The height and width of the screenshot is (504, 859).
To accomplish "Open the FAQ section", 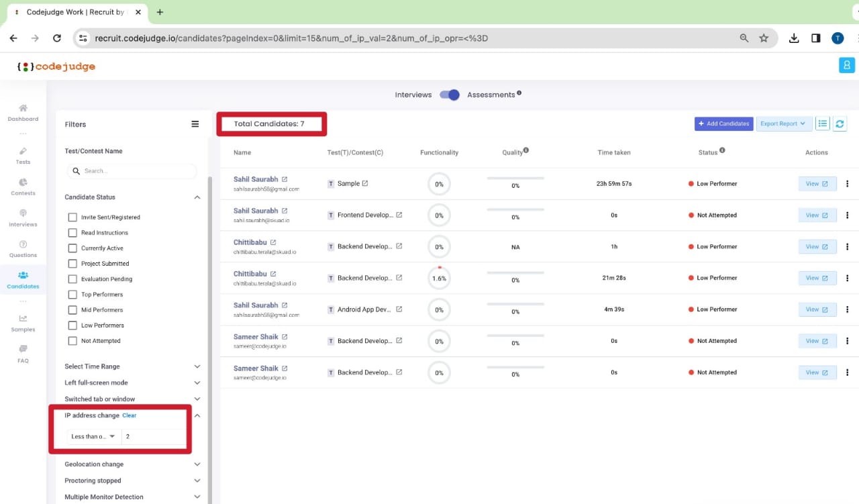I will coord(23,356).
